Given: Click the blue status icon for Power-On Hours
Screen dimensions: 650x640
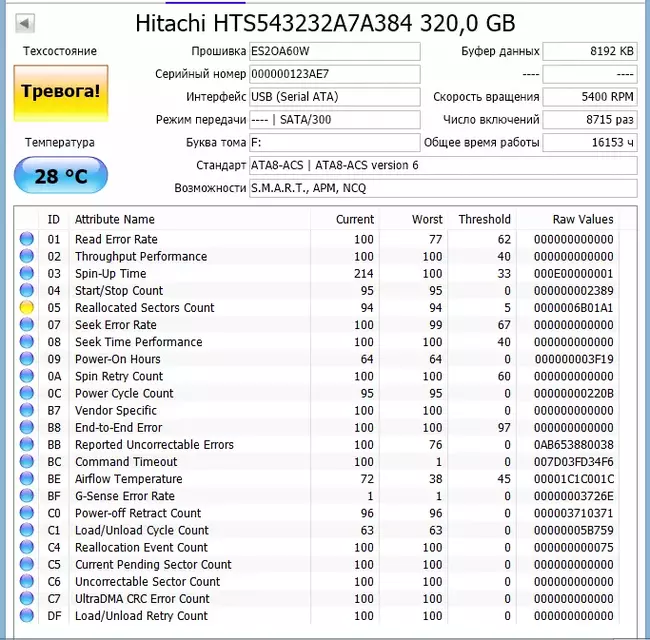Looking at the screenshot, I should [27, 359].
